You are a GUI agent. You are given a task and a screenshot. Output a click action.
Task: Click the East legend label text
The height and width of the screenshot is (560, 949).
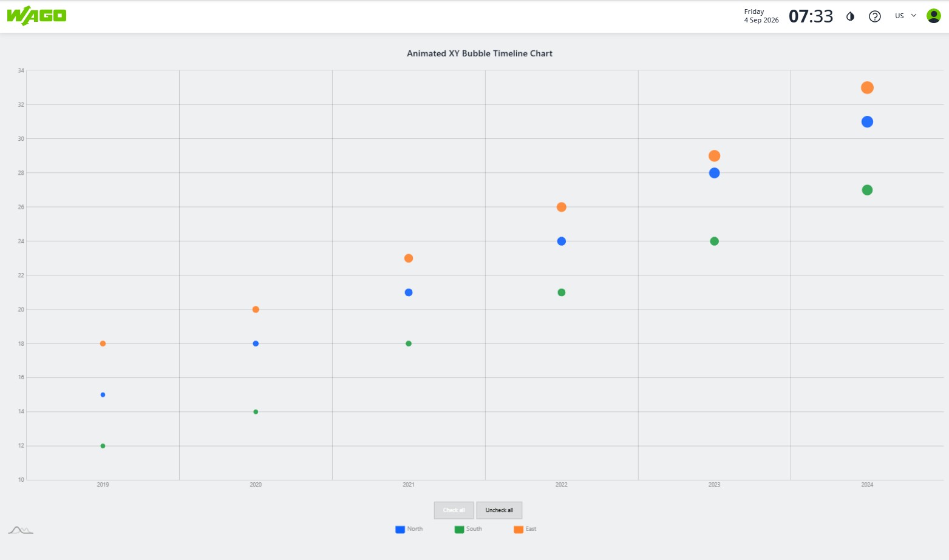531,529
